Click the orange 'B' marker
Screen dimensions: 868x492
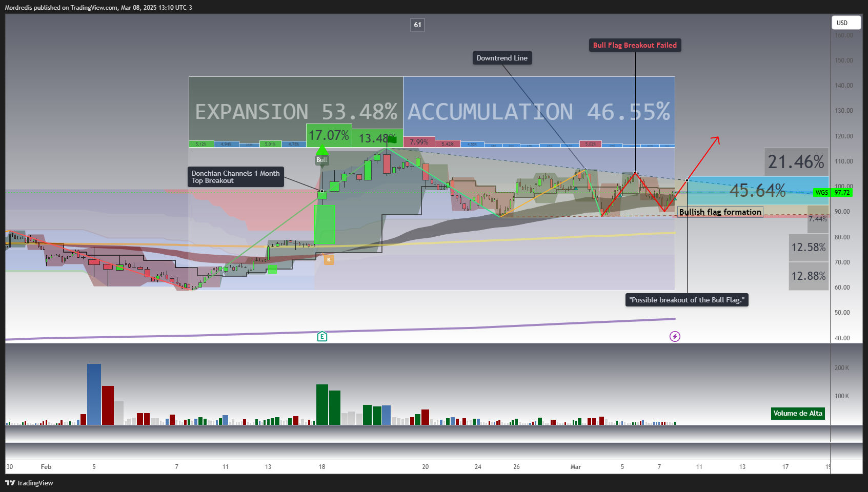(329, 260)
